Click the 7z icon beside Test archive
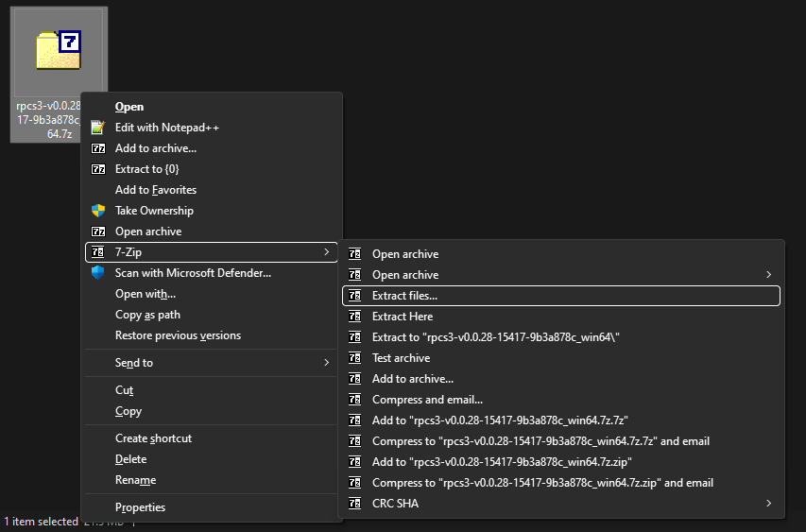The image size is (806, 532). pyautogui.click(x=354, y=358)
